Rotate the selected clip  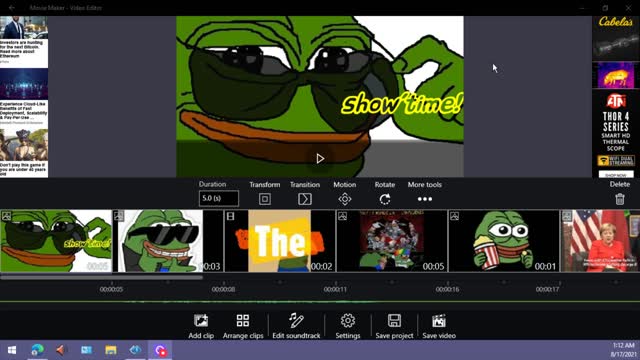[x=384, y=199]
